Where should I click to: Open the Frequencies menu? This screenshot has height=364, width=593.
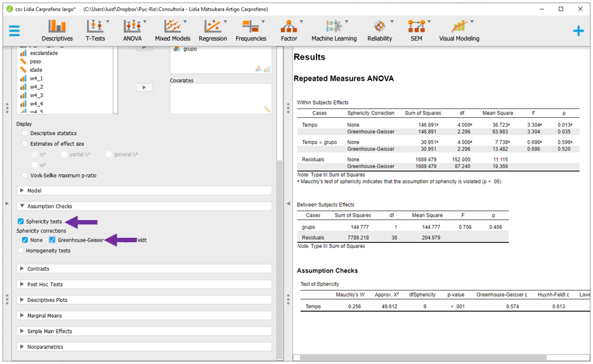point(251,30)
